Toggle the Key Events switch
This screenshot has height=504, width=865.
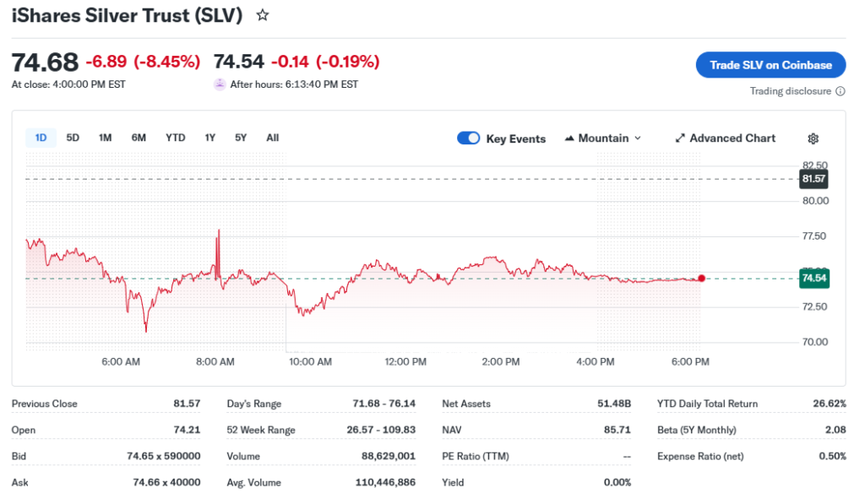click(x=468, y=138)
